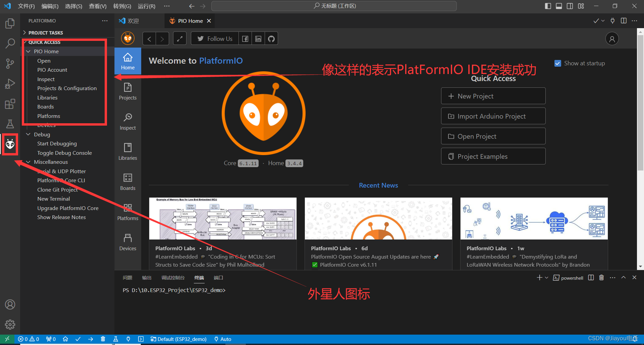
Task: Open the PlatformIO GitHub link icon
Action: (271, 39)
